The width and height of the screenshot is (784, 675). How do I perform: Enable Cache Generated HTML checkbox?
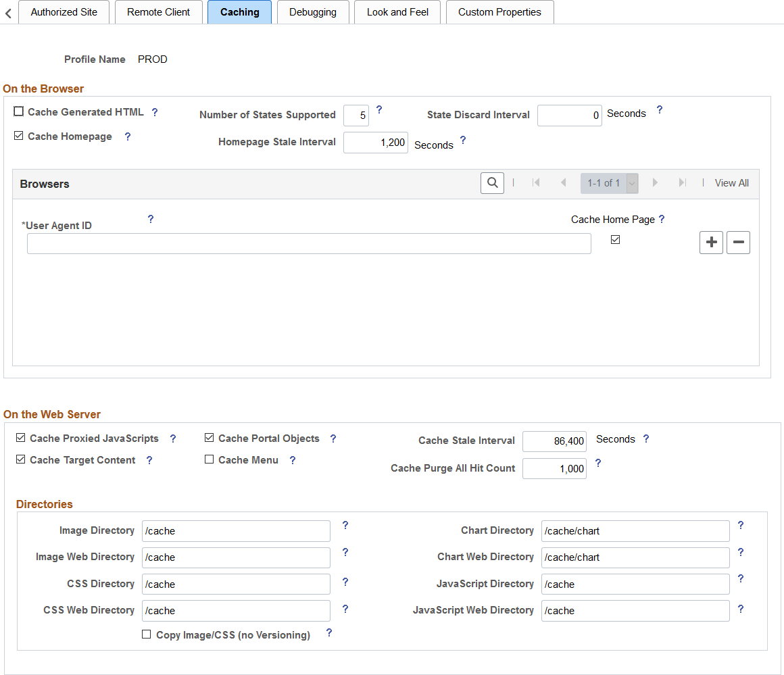[x=18, y=111]
